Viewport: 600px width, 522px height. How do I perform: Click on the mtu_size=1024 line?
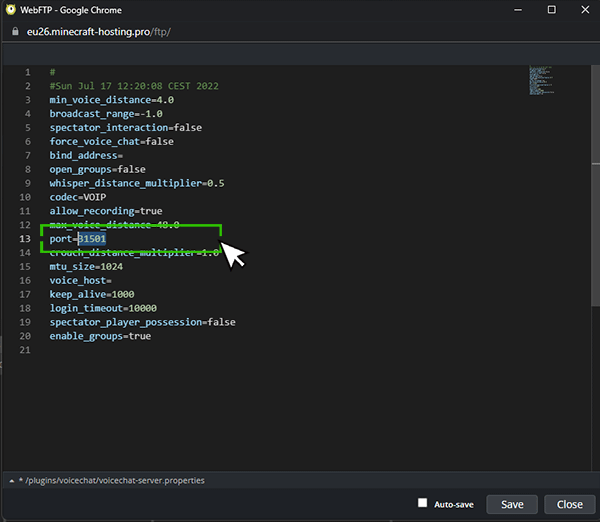(86, 267)
